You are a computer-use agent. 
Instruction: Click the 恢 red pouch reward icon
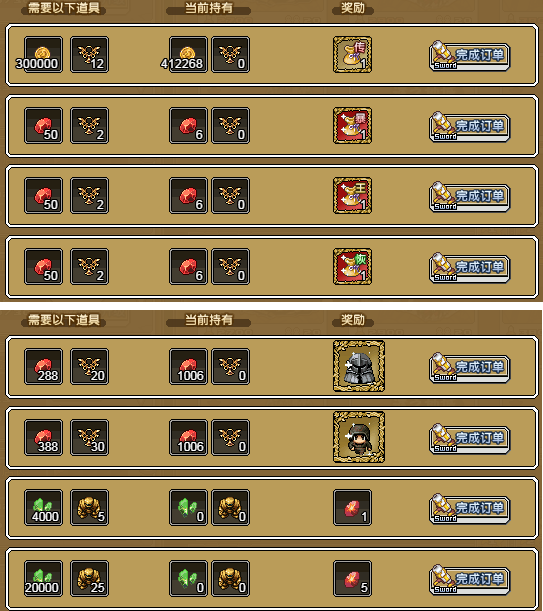coord(352,267)
